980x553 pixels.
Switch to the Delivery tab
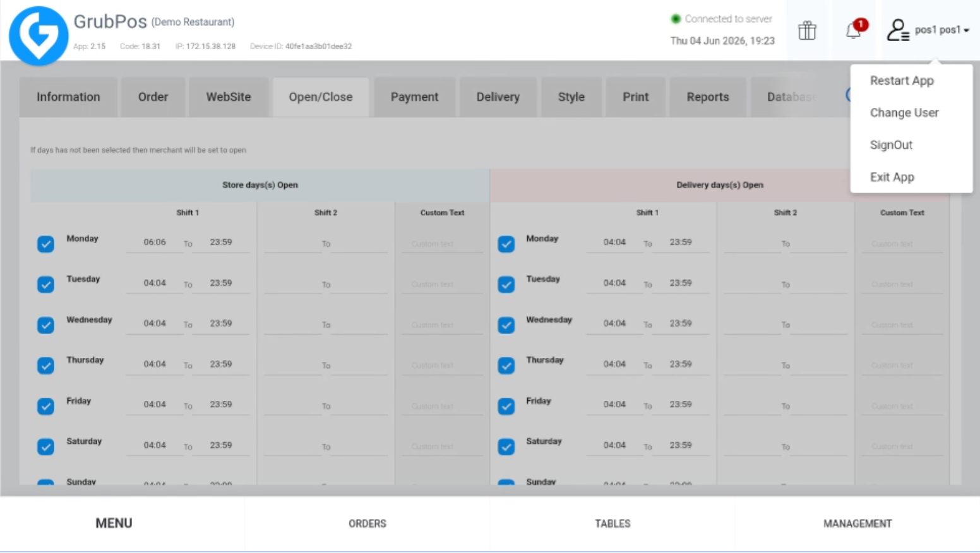tap(498, 97)
